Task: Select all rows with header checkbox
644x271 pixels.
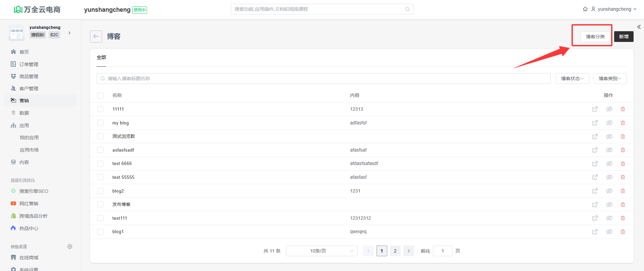Action: [x=100, y=96]
